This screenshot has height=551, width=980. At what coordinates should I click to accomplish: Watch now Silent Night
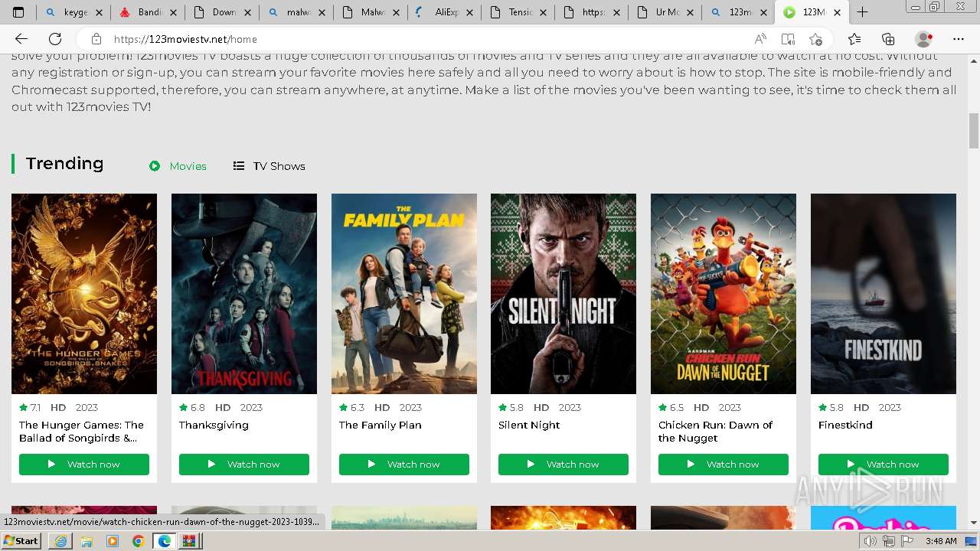563,465
